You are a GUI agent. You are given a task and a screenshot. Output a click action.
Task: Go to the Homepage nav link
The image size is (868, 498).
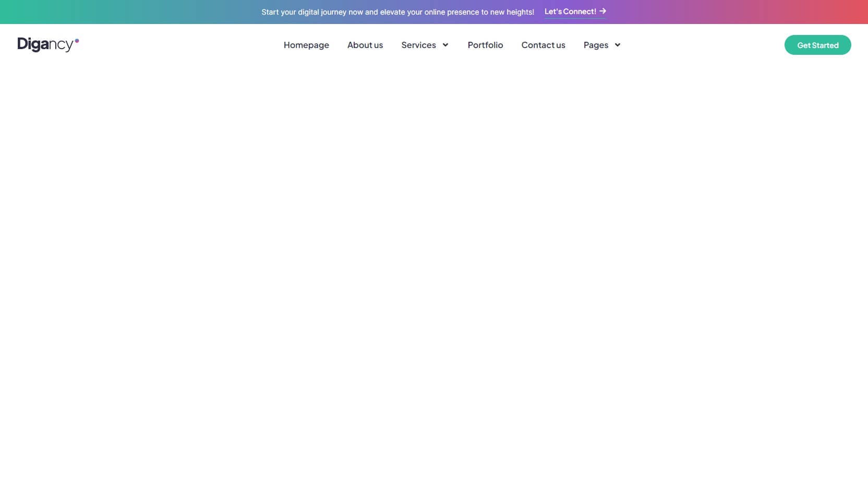[306, 45]
